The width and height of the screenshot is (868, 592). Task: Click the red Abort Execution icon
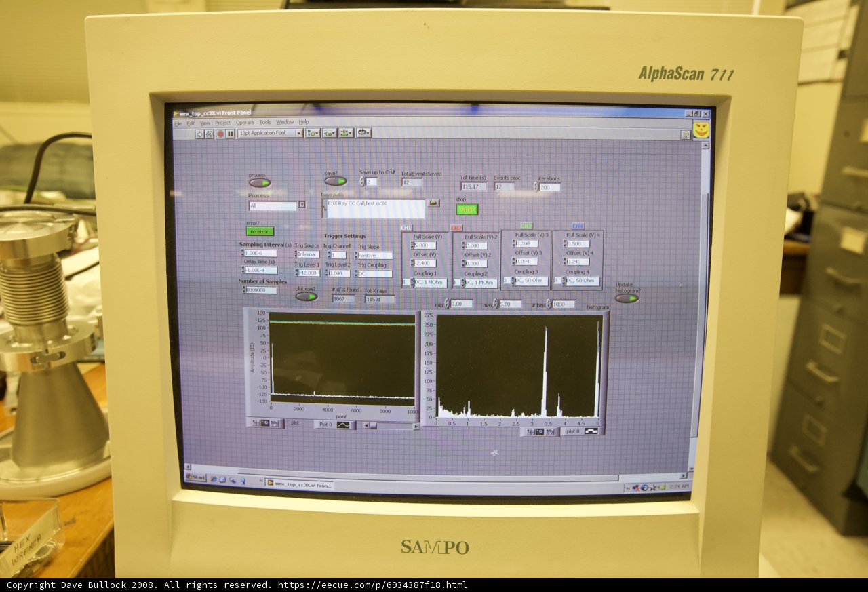point(220,134)
